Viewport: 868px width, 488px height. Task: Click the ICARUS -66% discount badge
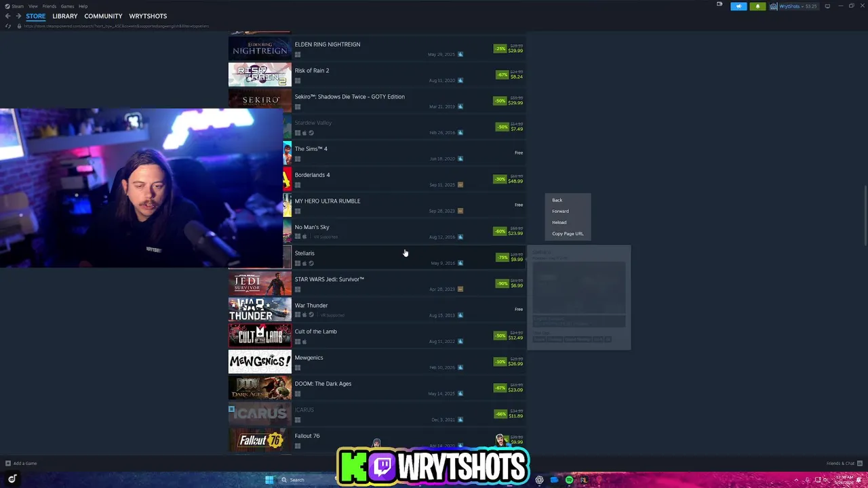500,413
